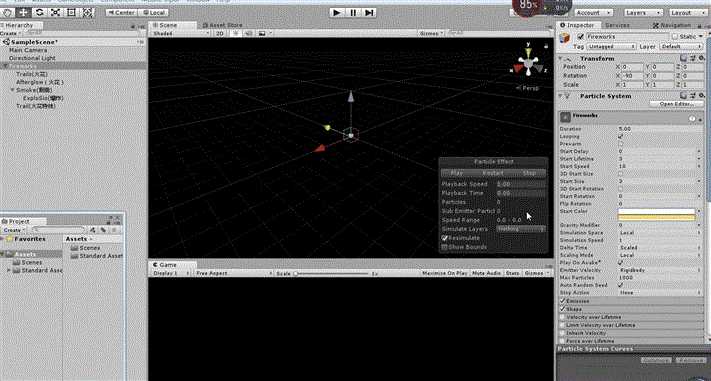Open the Particle System preset icon
This screenshot has width=711, height=381.
(x=692, y=96)
